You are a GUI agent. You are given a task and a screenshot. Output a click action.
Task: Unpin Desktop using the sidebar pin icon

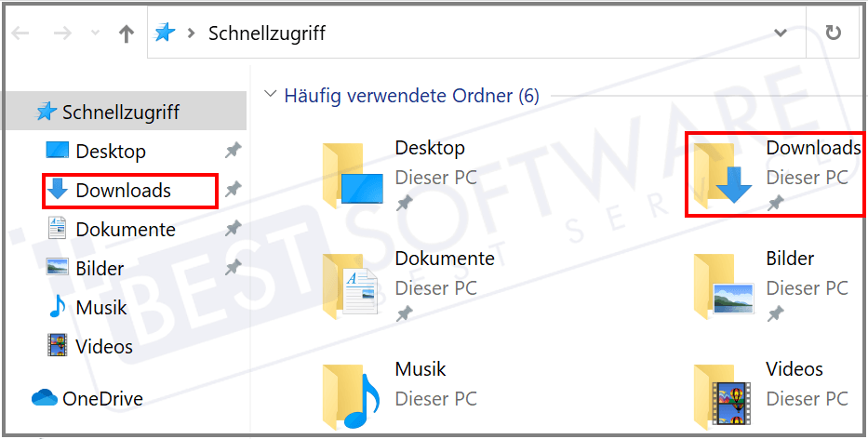tap(233, 151)
